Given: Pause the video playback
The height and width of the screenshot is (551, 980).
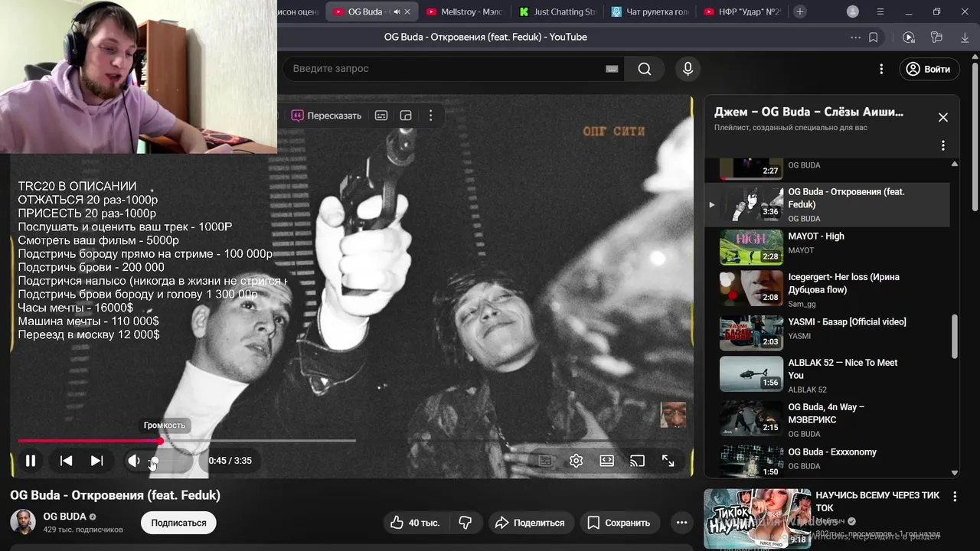Looking at the screenshot, I should click(31, 461).
